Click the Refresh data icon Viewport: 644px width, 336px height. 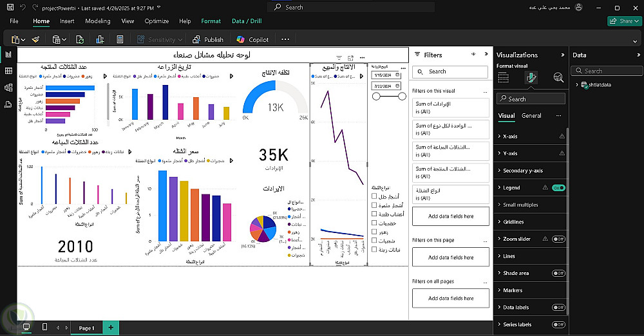(80, 39)
